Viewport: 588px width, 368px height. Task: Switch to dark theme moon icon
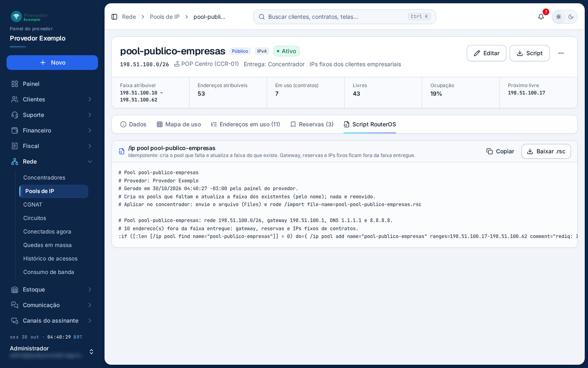571,17
